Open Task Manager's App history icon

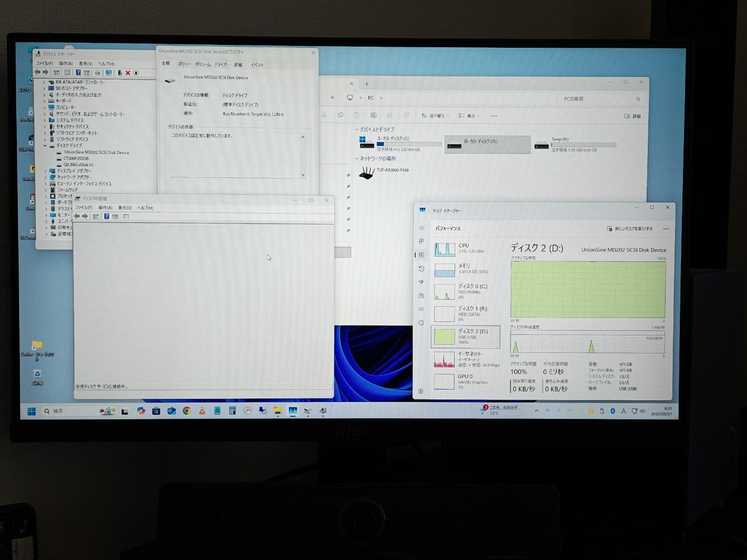(421, 268)
